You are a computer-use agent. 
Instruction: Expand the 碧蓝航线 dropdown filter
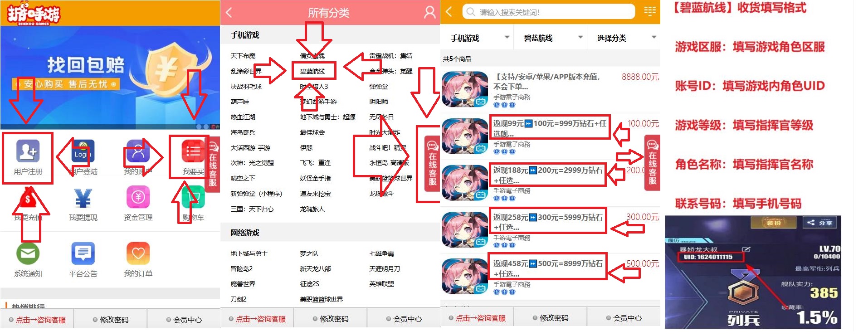(x=550, y=38)
